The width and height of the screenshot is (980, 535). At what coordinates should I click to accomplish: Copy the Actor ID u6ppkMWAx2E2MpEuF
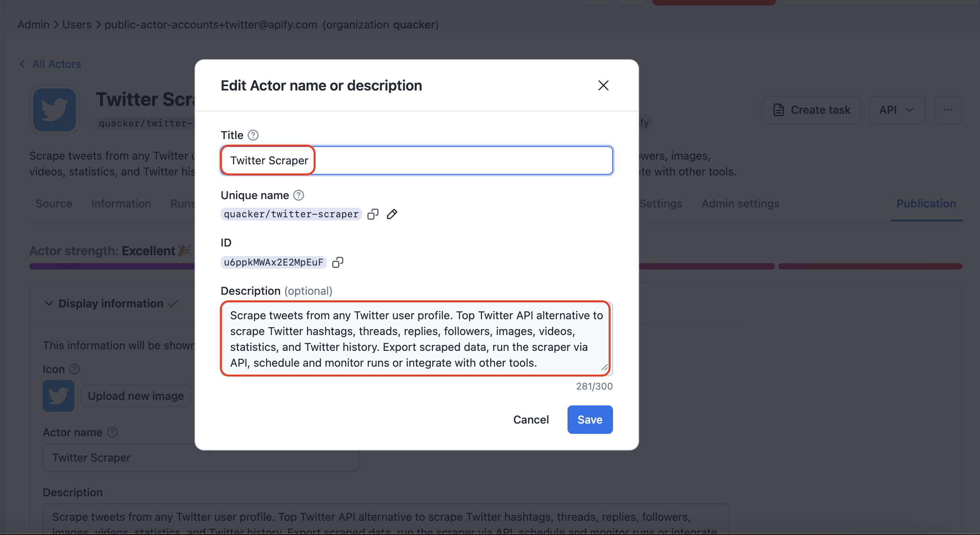(337, 262)
